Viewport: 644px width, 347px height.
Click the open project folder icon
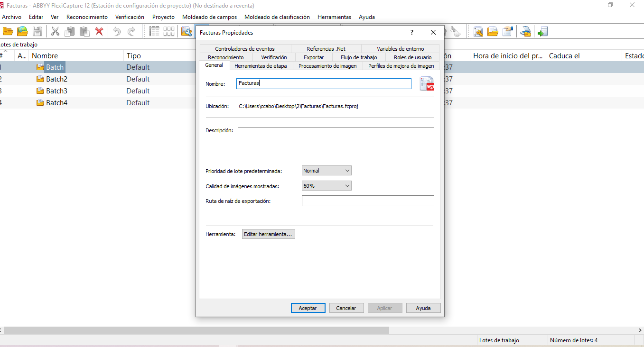[x=8, y=31]
